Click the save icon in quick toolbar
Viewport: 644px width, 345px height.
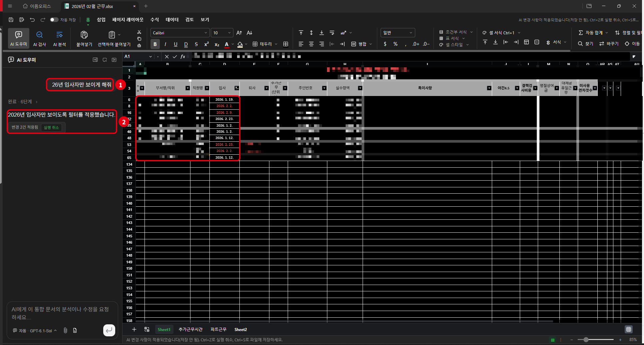click(11, 20)
